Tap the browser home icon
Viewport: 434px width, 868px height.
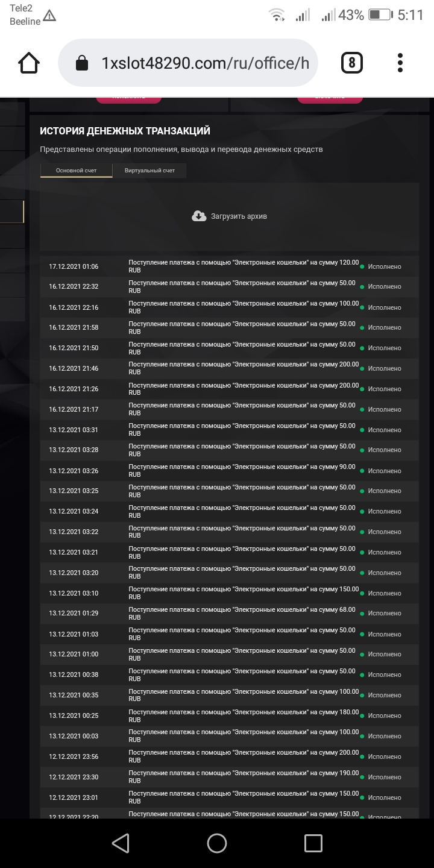[x=29, y=63]
